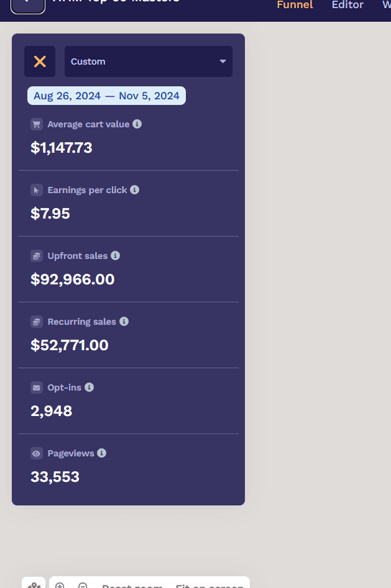Switch to the Editor tab

(347, 5)
